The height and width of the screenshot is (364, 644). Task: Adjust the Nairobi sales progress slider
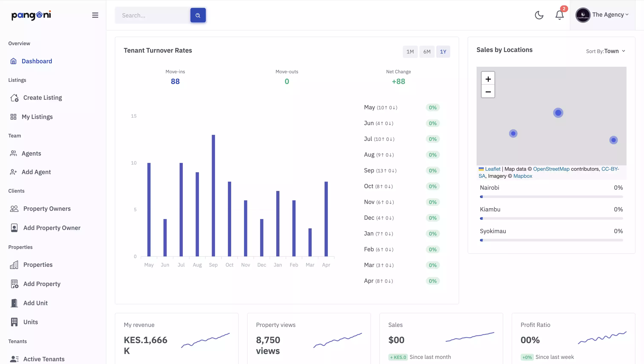(x=481, y=197)
